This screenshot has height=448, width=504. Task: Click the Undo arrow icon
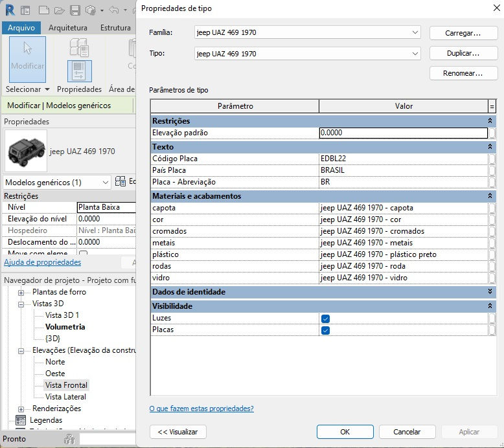pos(114,10)
